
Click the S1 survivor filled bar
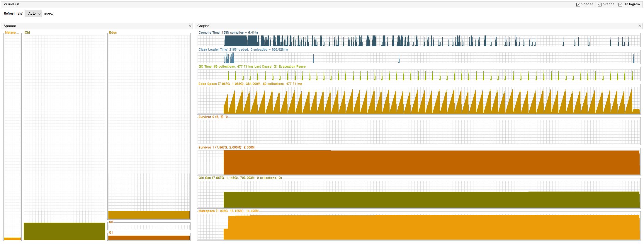[x=149, y=238]
